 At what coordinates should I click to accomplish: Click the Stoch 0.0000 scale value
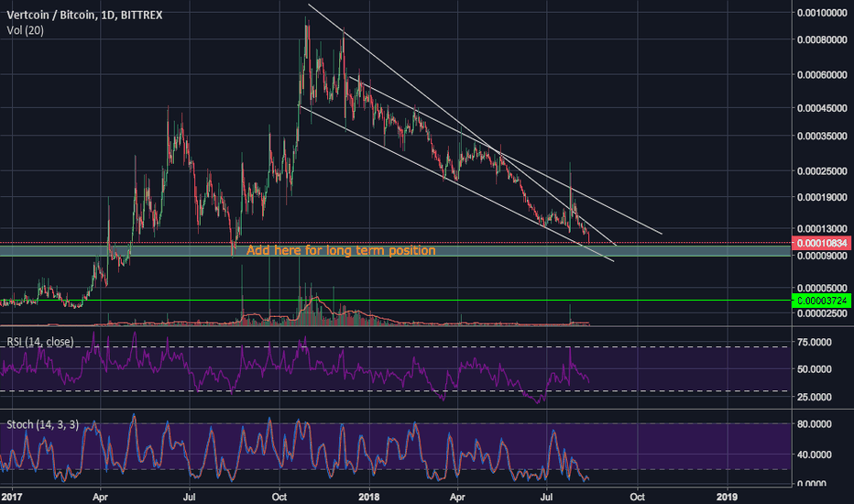pyautogui.click(x=812, y=483)
